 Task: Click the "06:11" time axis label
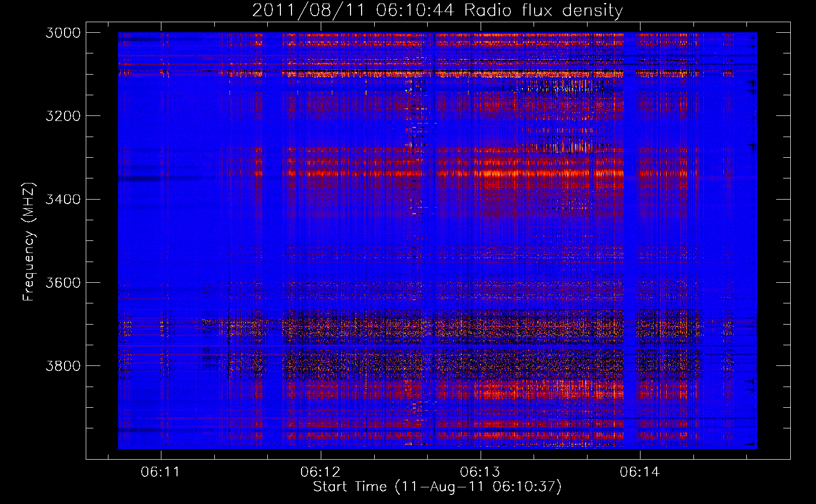160,472
